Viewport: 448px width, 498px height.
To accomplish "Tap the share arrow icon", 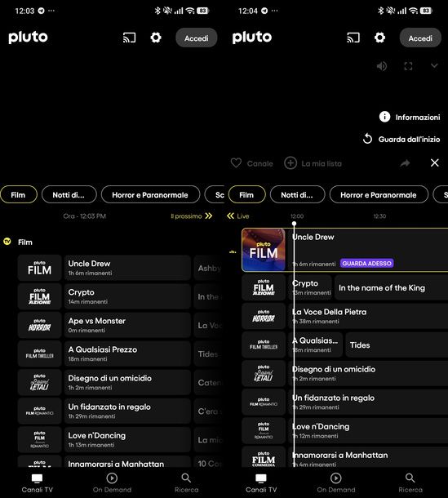I will 405,163.
